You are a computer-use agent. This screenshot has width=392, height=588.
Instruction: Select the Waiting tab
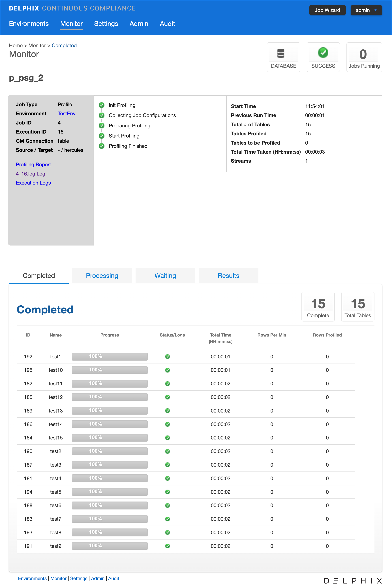165,276
